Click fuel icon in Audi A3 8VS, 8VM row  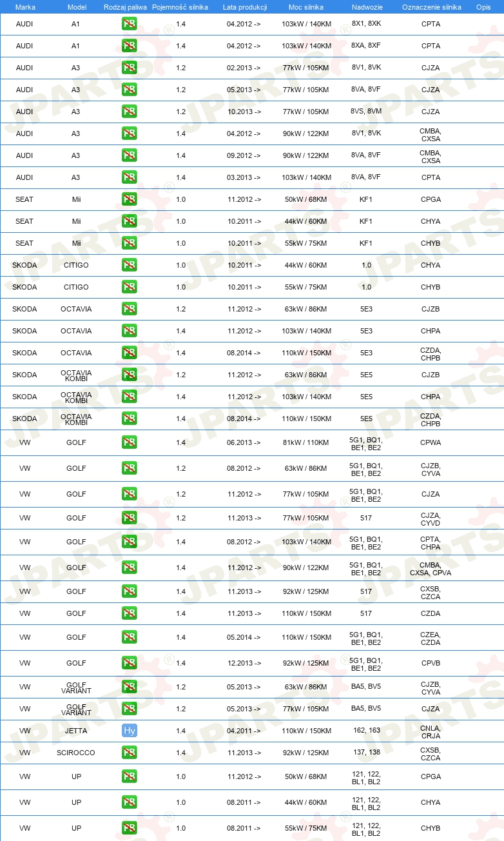(129, 112)
